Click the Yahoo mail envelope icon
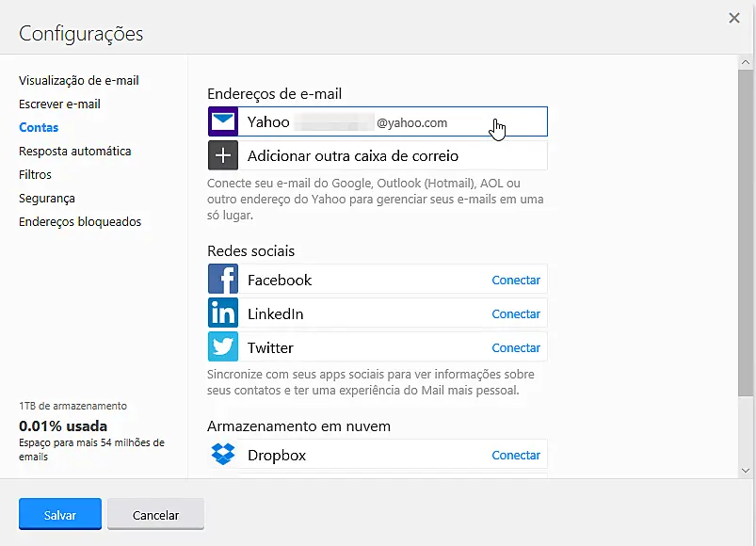756x546 pixels. 223,122
